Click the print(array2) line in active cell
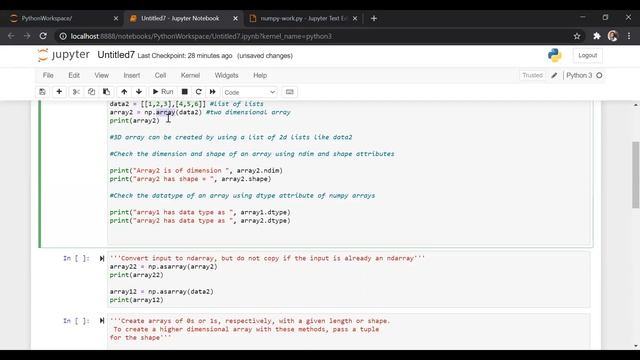640x360 pixels. point(134,121)
